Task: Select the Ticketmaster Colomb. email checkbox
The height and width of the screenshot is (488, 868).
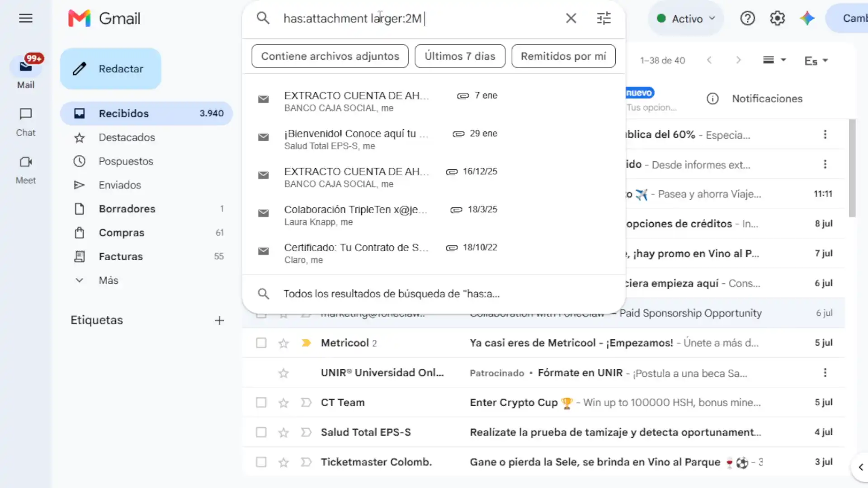Action: pyautogui.click(x=261, y=462)
